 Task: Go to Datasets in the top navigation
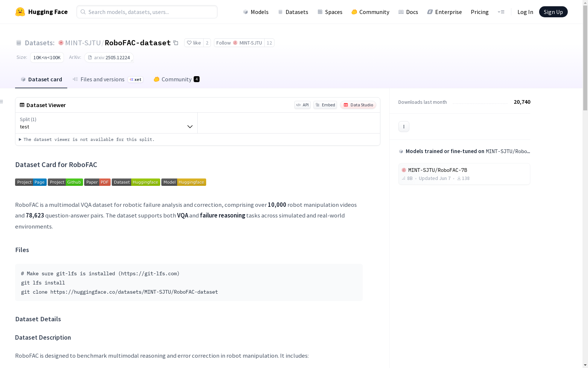coord(293,12)
